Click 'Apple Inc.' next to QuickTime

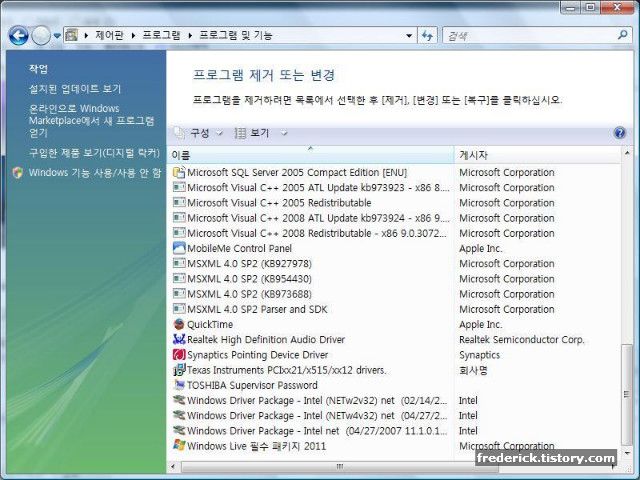480,324
